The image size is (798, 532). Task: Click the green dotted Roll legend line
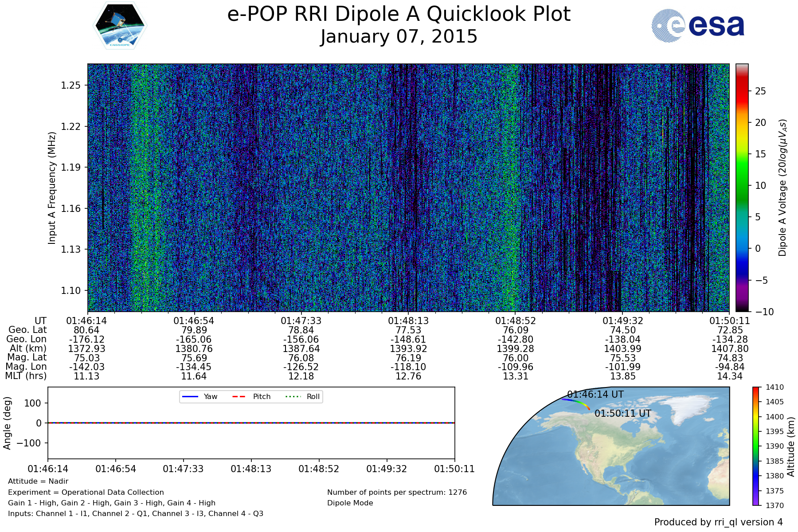pos(293,396)
